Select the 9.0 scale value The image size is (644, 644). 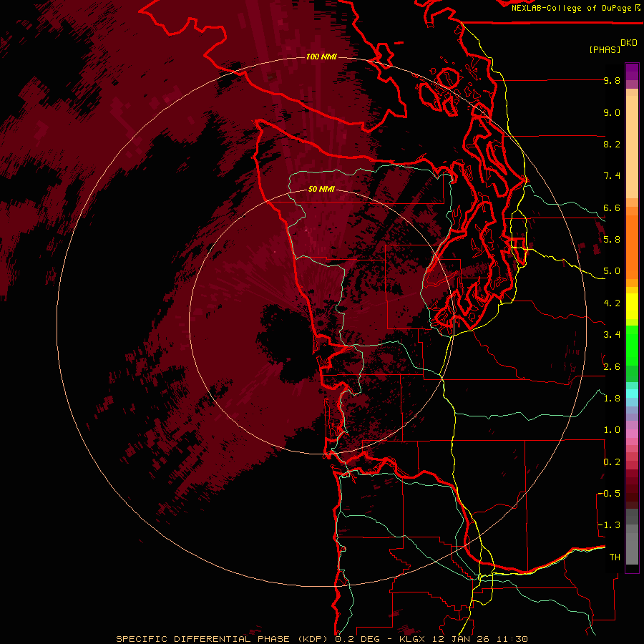click(612, 112)
